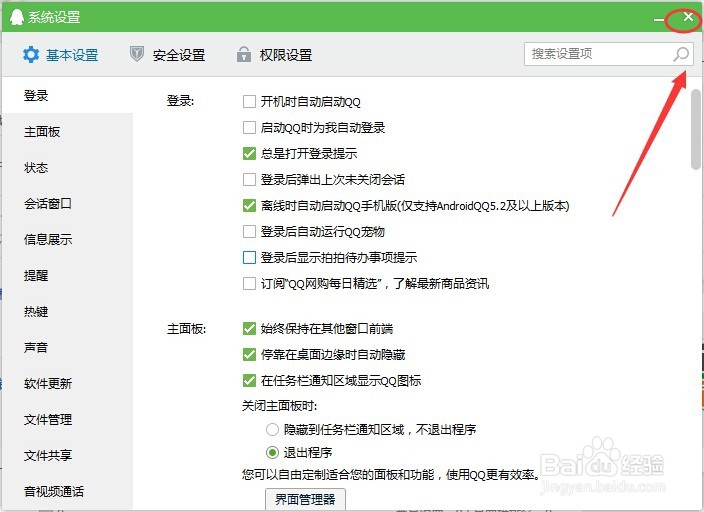This screenshot has width=704, height=512.
Task: Check 登录后弹出上次未关闭会话
Action: pyautogui.click(x=249, y=180)
